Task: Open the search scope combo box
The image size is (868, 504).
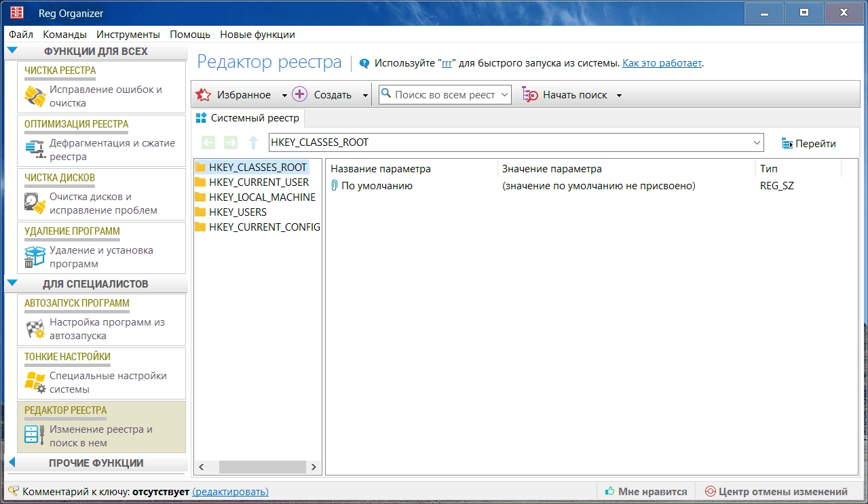Action: coord(445,95)
